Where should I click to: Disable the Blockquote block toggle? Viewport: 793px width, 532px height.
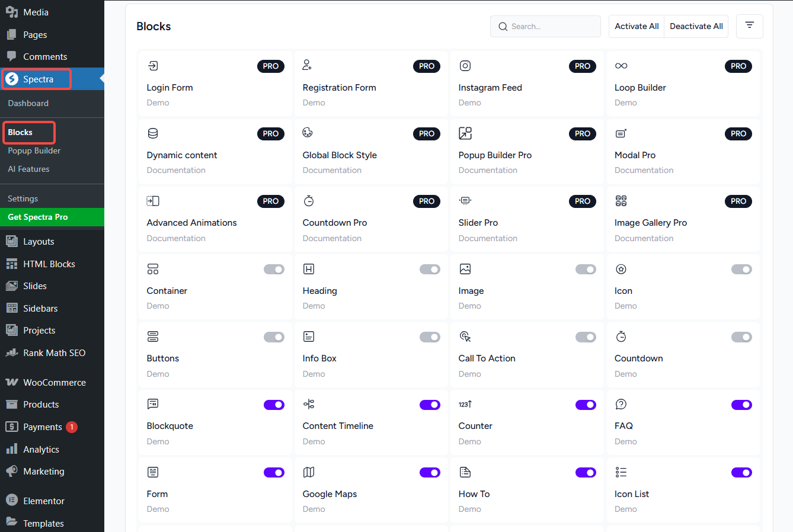[274, 405]
